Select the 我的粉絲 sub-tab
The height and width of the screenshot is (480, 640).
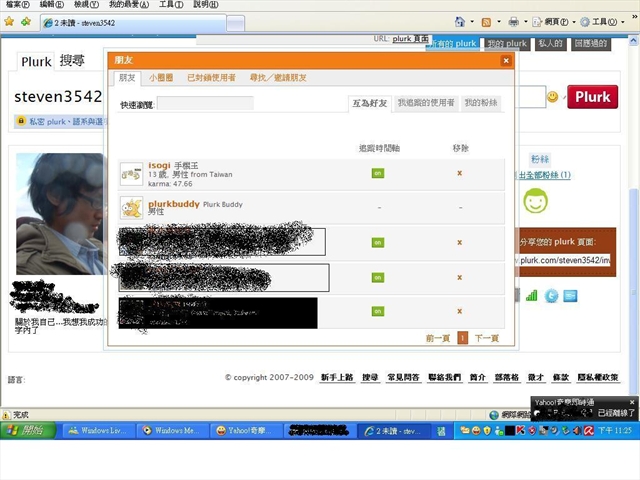pos(481,103)
